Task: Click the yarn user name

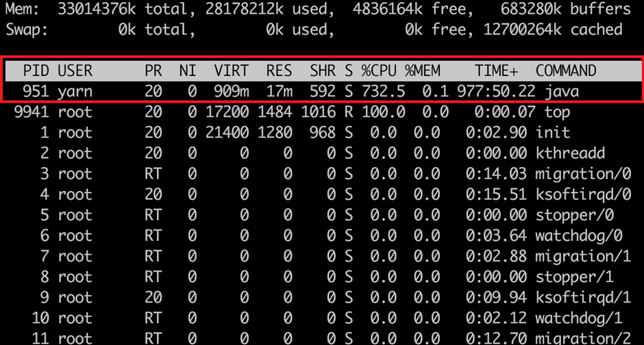Action: click(x=75, y=92)
